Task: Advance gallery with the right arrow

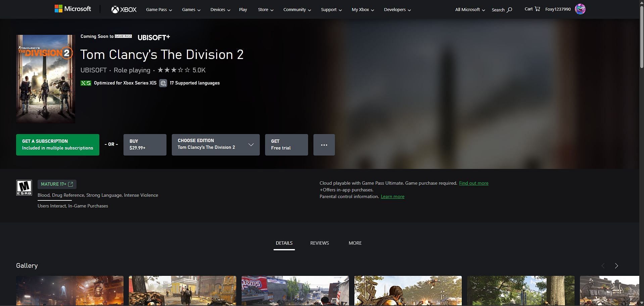Action: [x=616, y=266]
